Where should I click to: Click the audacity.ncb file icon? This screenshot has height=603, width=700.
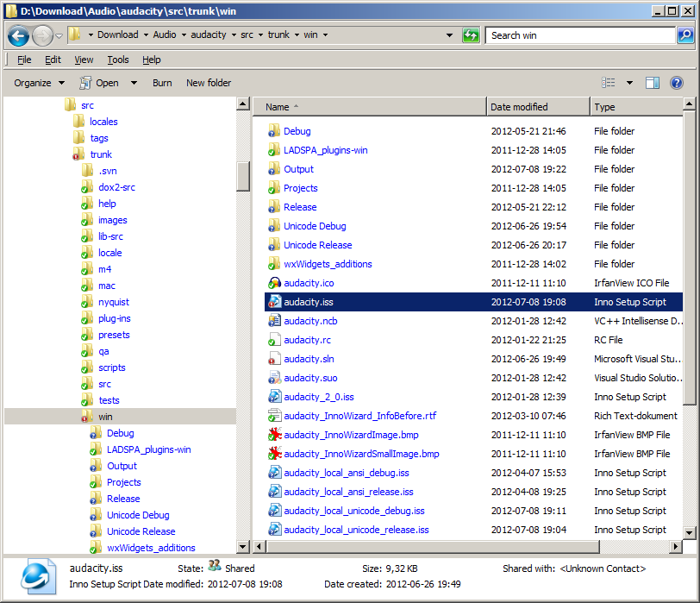[274, 321]
